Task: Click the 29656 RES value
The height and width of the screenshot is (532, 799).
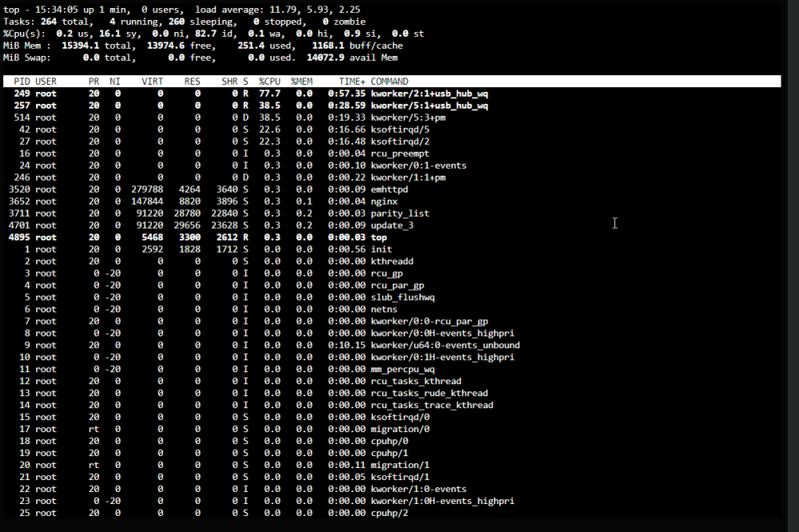Action: (x=187, y=225)
